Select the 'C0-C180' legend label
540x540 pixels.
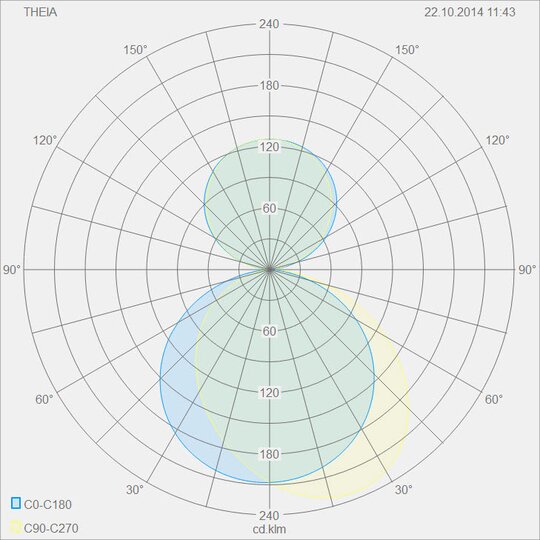coord(48,505)
